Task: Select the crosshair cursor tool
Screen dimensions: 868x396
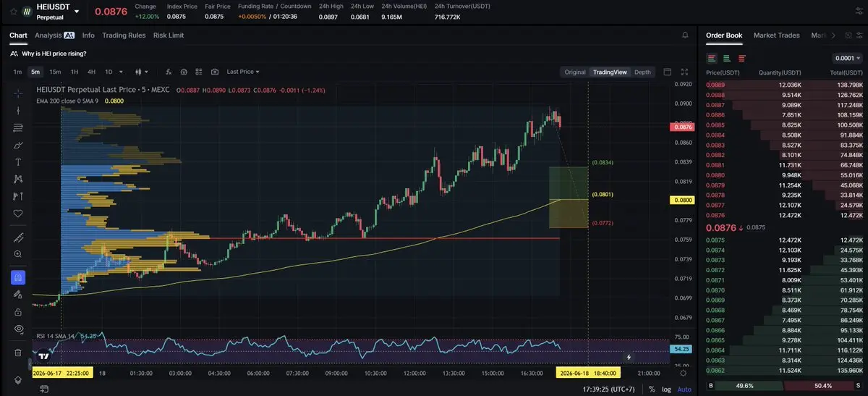Action: [x=18, y=93]
